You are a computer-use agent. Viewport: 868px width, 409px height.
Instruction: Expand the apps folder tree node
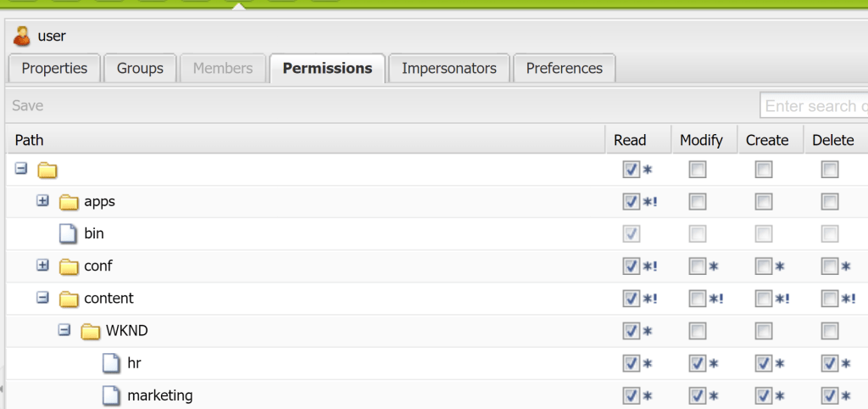point(42,201)
